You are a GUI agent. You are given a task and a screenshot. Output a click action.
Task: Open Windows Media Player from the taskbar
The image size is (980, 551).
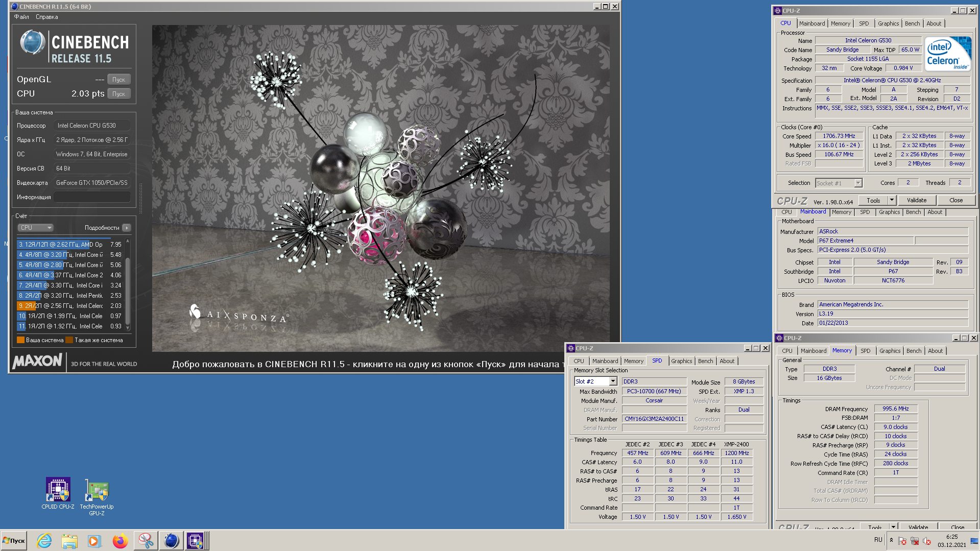(x=94, y=541)
